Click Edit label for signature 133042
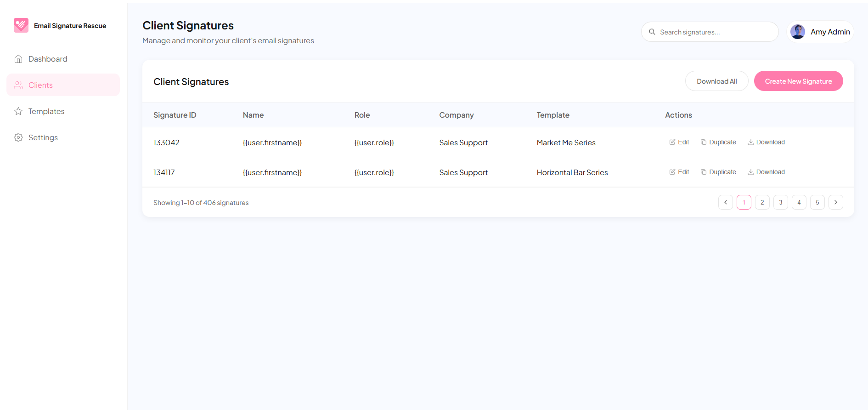This screenshot has height=410, width=868. [x=683, y=142]
